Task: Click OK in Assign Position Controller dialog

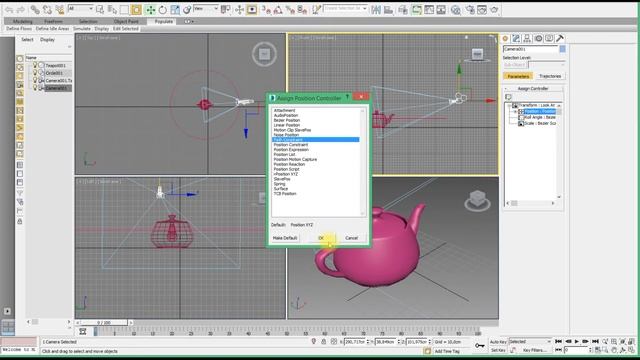Action: coord(321,238)
